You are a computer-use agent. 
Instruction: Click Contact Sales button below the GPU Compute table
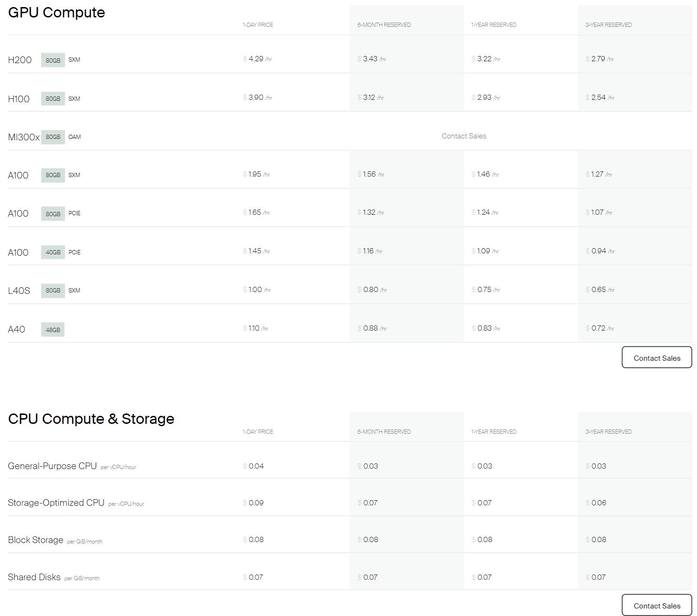point(656,357)
